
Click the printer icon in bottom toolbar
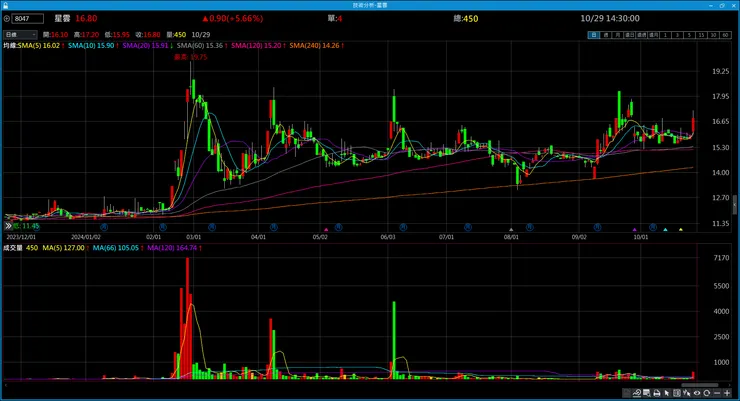pos(657,393)
